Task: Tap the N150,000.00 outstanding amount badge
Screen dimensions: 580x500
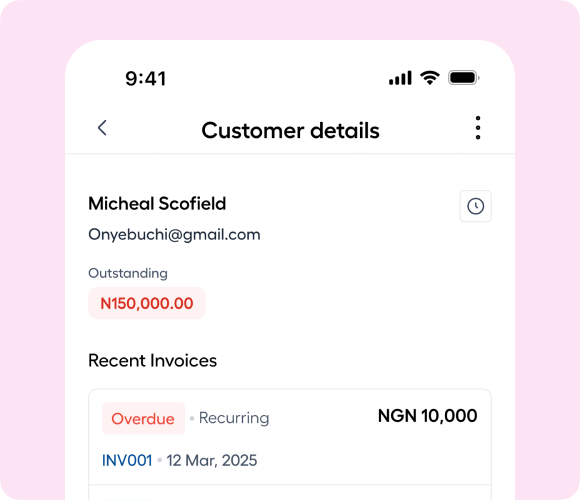Action: pos(147,303)
